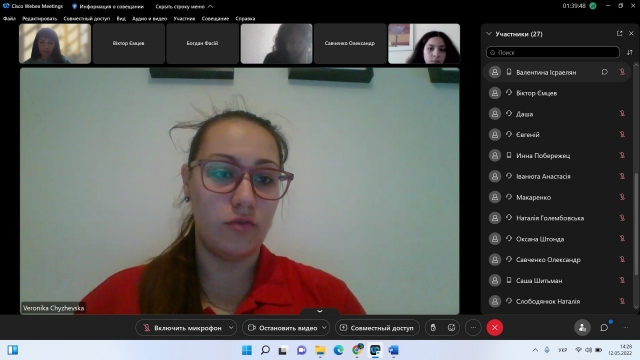This screenshot has height=360, width=640.
Task: Click Veronika Chyzhevska name label
Action: coord(53,308)
